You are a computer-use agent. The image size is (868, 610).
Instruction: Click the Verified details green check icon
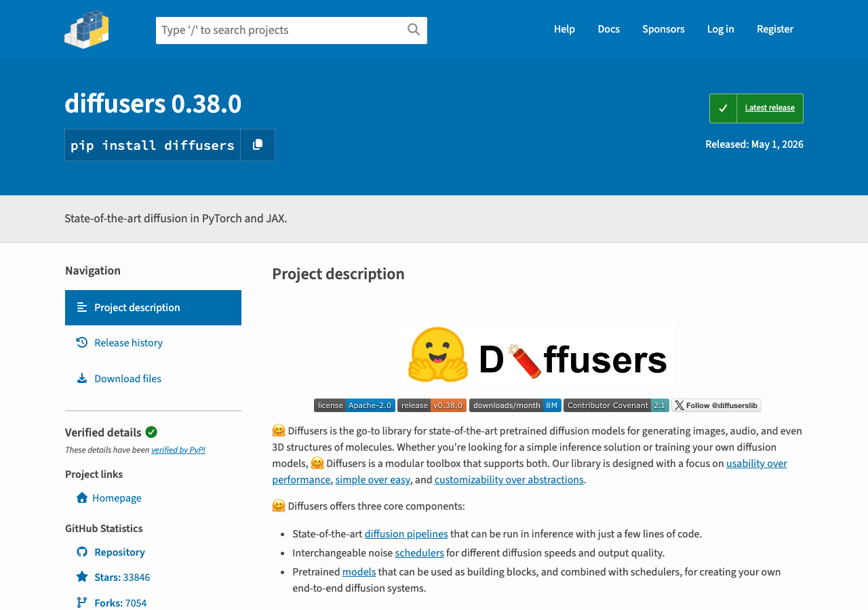click(151, 432)
